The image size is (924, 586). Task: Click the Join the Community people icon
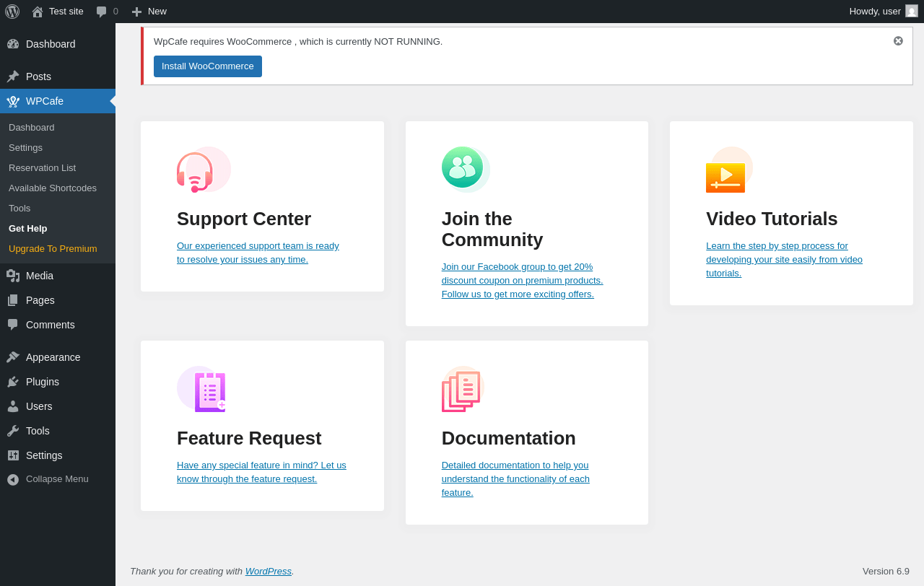[x=463, y=167]
